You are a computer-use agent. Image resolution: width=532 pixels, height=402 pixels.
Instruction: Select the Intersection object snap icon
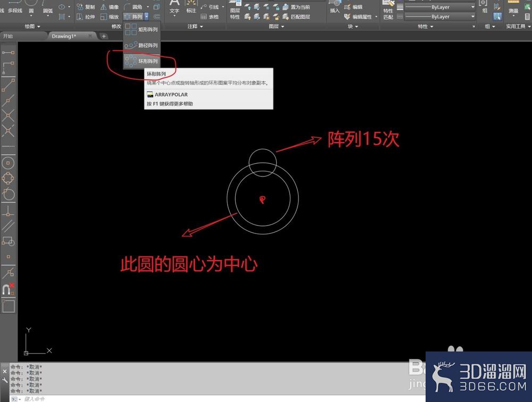coord(8,116)
